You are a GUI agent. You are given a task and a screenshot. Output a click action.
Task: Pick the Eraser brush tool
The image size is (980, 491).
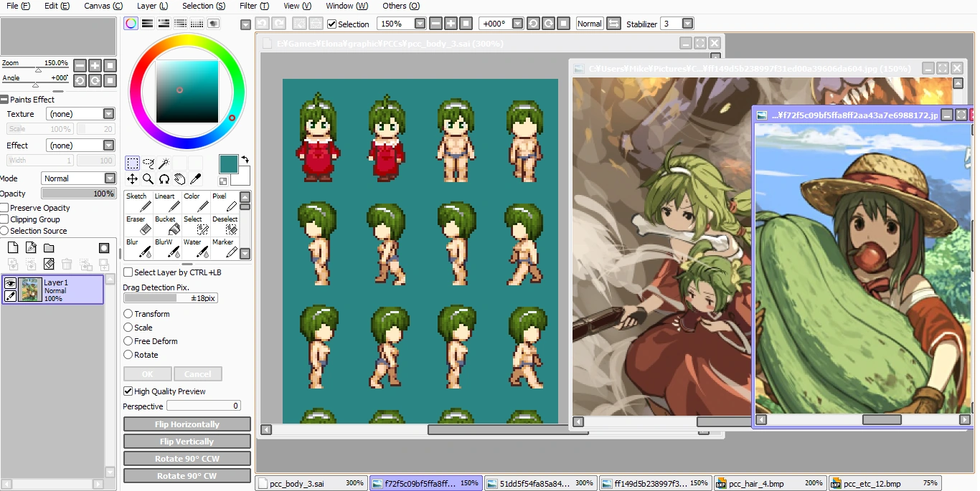pos(138,224)
